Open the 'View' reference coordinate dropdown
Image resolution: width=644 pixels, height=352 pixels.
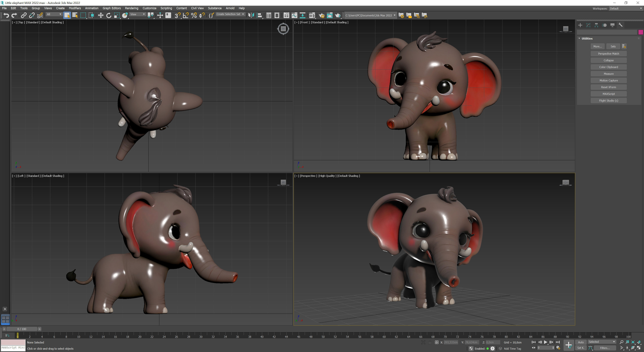pos(138,14)
